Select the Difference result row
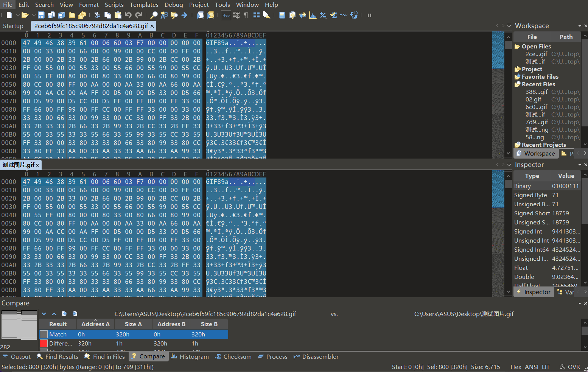This screenshot has width=588, height=372. pos(134,343)
